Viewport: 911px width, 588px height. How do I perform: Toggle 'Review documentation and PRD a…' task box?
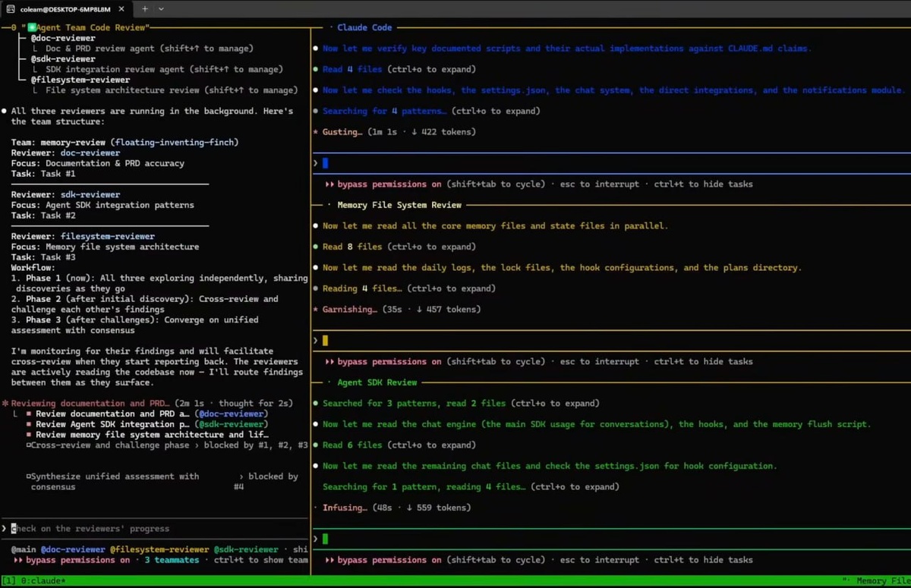click(30, 414)
